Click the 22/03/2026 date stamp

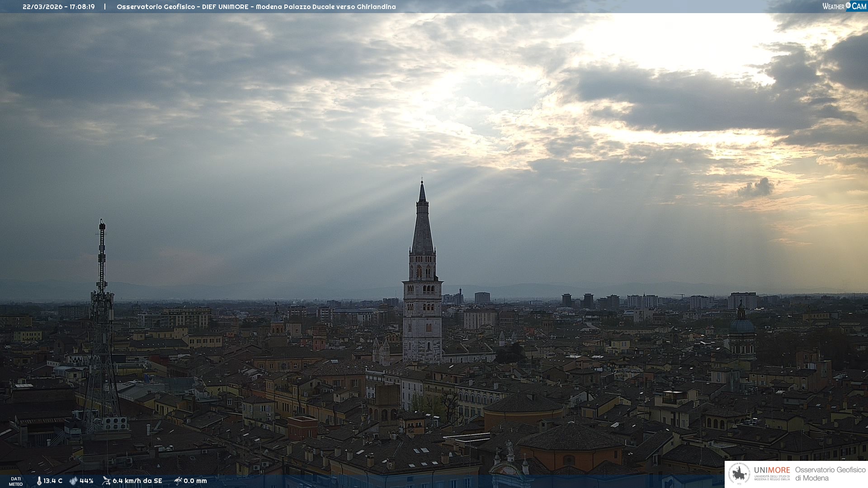[x=42, y=7]
